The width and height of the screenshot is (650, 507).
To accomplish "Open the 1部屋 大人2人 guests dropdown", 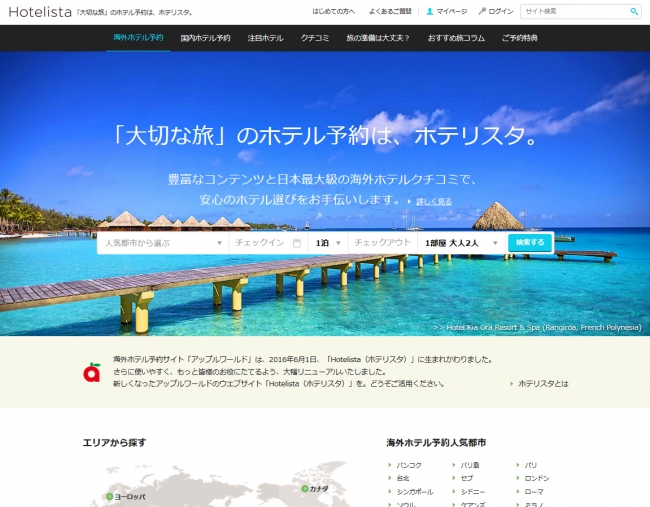I will (x=461, y=243).
